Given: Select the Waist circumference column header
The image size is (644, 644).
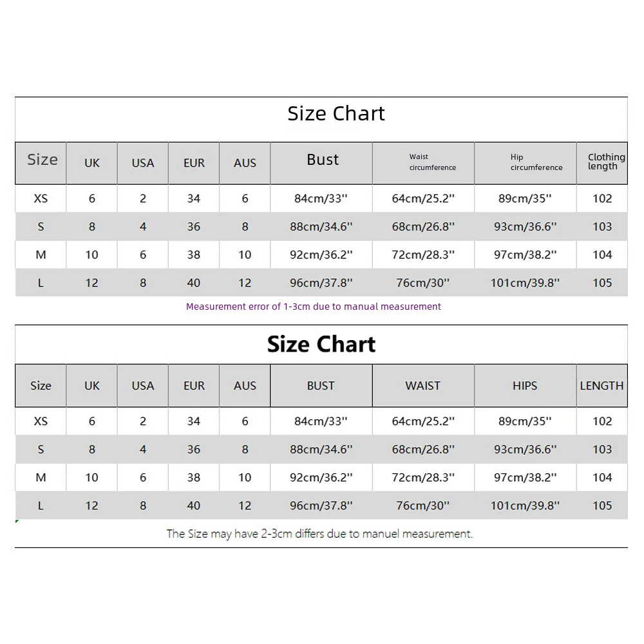Looking at the screenshot, I should click(433, 162).
